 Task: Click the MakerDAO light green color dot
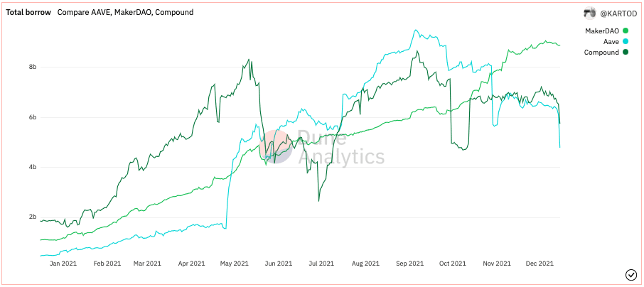coord(626,31)
